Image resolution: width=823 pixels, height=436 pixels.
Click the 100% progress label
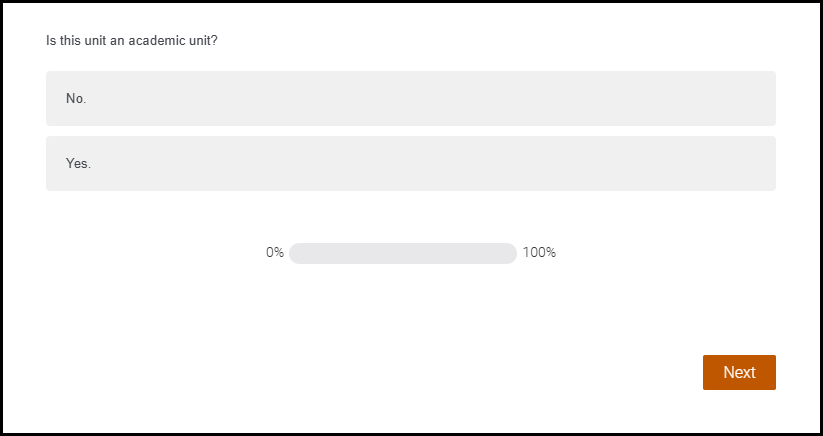pyautogui.click(x=539, y=253)
